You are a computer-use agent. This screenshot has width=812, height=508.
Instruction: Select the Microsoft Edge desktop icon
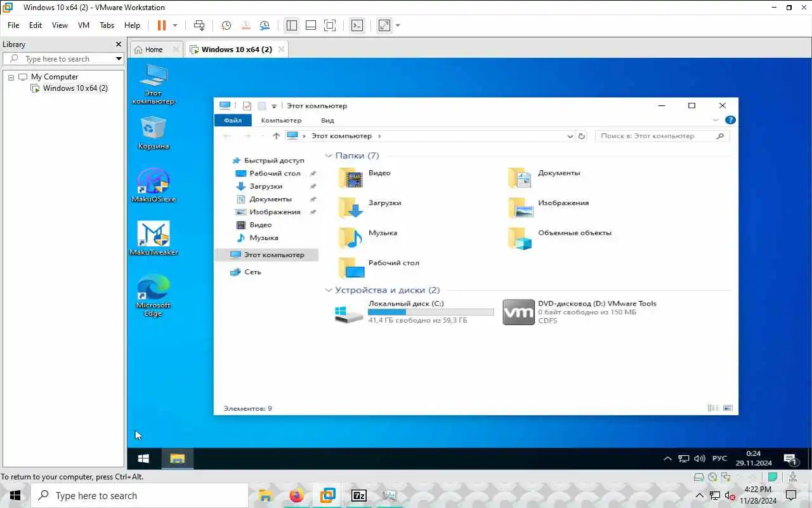[x=153, y=295]
